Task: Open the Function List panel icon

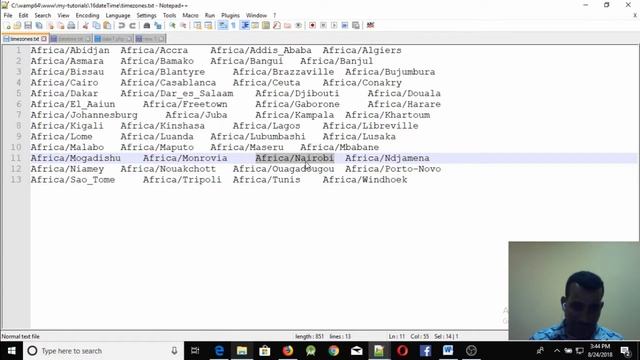Action: [277, 26]
